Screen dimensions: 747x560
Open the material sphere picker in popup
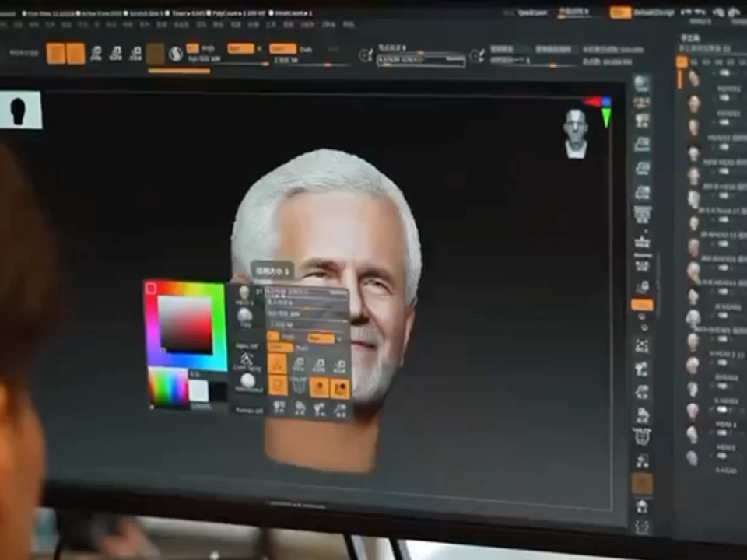247,381
